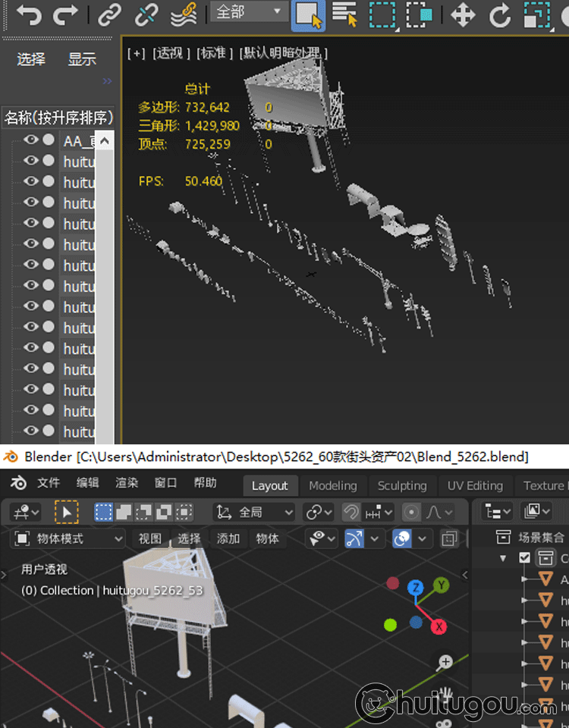Open the 物体模式 mode dropdown

click(x=69, y=538)
